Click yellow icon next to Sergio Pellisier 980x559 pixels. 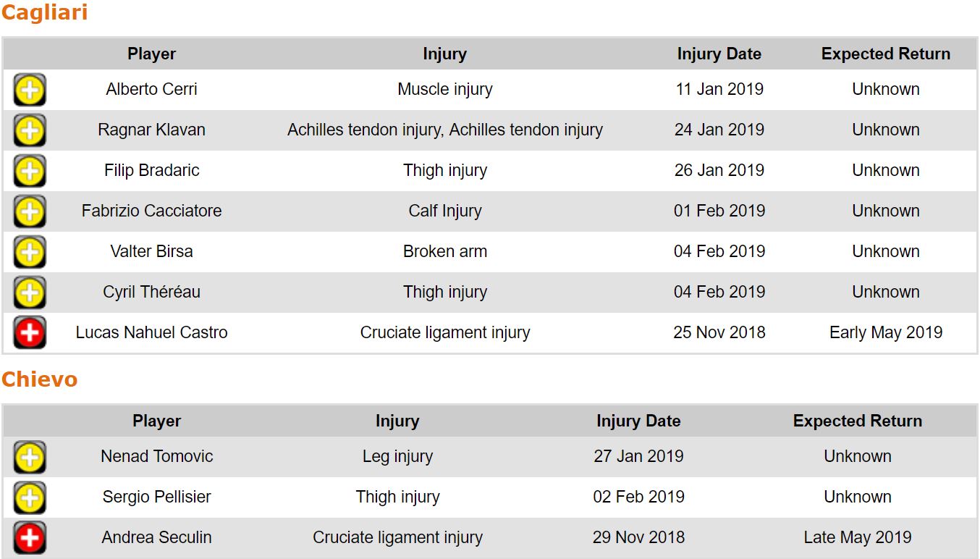[30, 497]
